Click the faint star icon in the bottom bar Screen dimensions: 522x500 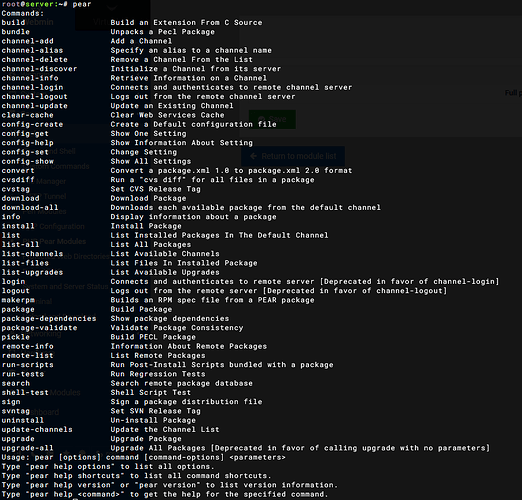[x=66, y=453]
